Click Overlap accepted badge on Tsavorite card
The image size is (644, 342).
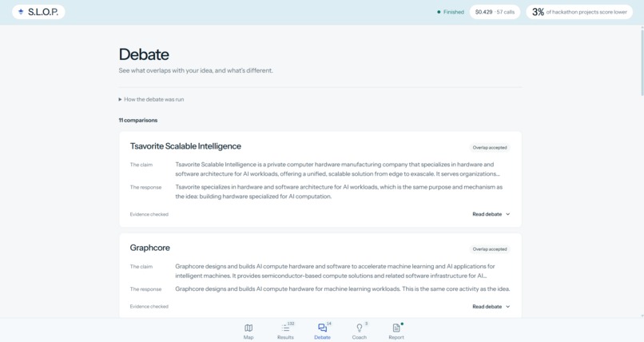490,147
